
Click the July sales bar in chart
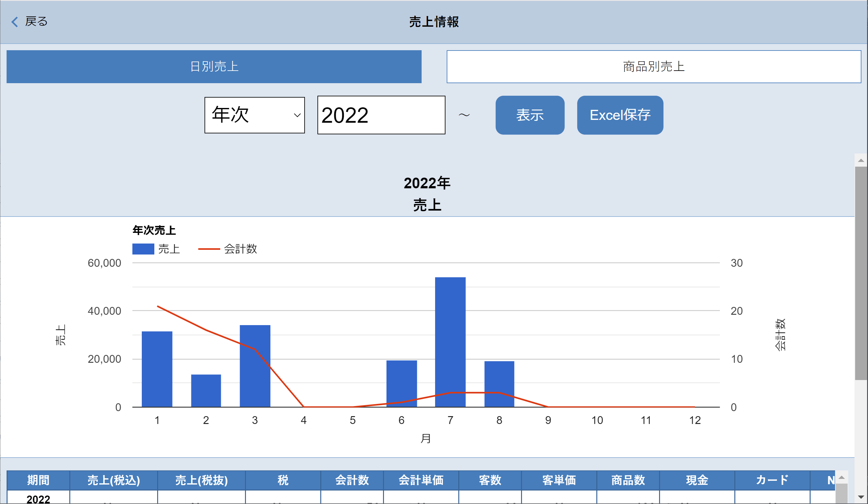pyautogui.click(x=450, y=342)
